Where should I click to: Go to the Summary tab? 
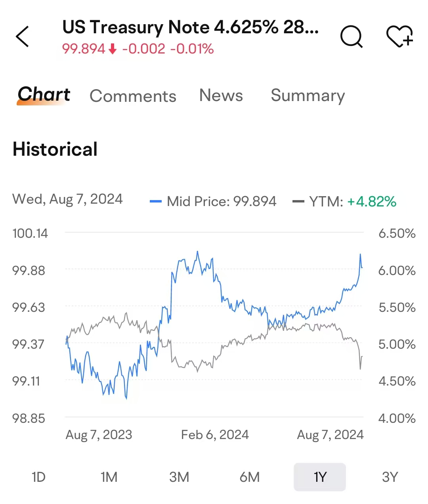pyautogui.click(x=308, y=95)
